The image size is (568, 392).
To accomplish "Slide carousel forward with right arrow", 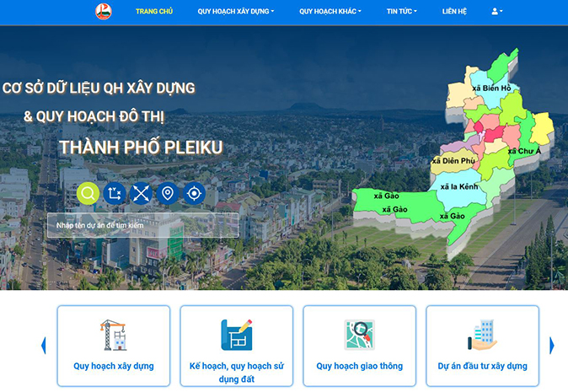I will (x=552, y=346).
